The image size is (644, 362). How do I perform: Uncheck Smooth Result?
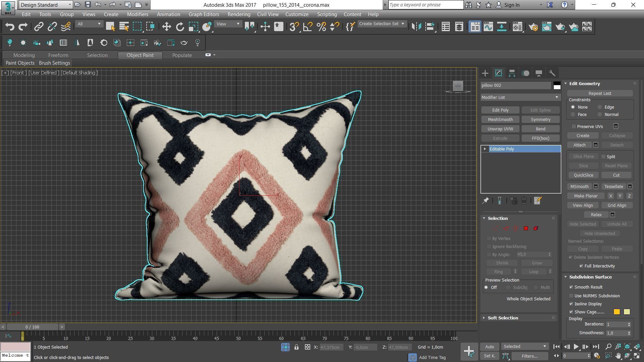[571, 287]
